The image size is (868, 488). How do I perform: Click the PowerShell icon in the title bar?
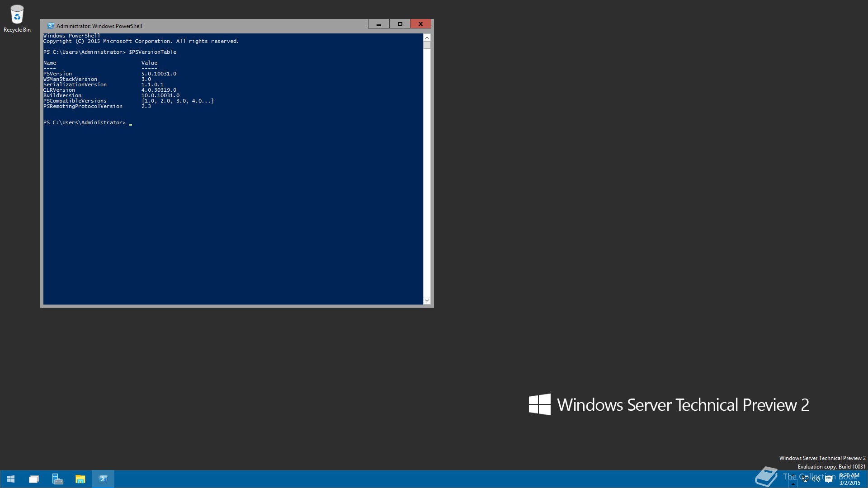pyautogui.click(x=51, y=26)
